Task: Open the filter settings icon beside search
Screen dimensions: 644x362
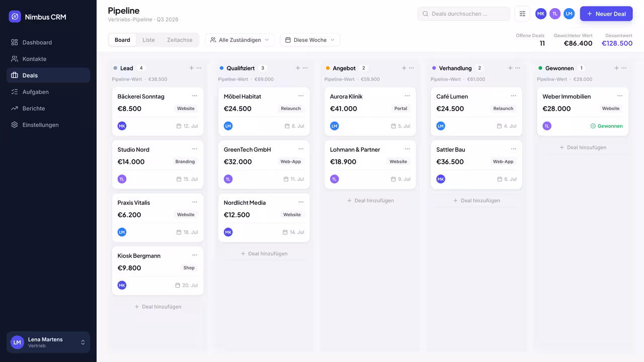Action: [522, 14]
